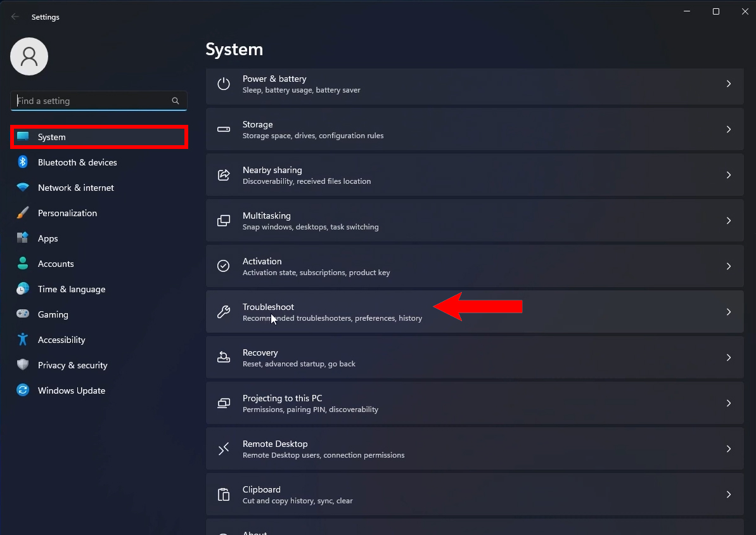Select the Windows Update icon
Image resolution: width=756 pixels, height=535 pixels.
click(23, 390)
